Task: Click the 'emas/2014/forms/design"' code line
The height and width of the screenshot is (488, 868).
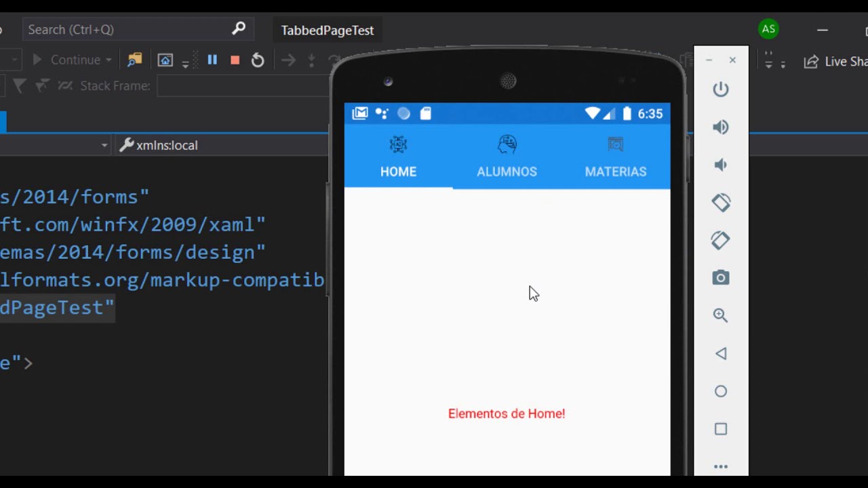Action: pos(133,252)
